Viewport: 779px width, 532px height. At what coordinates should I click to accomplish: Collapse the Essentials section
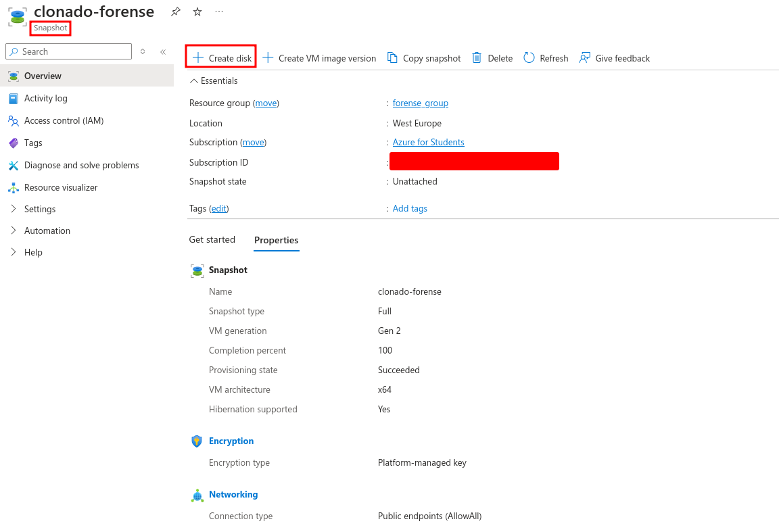(214, 81)
